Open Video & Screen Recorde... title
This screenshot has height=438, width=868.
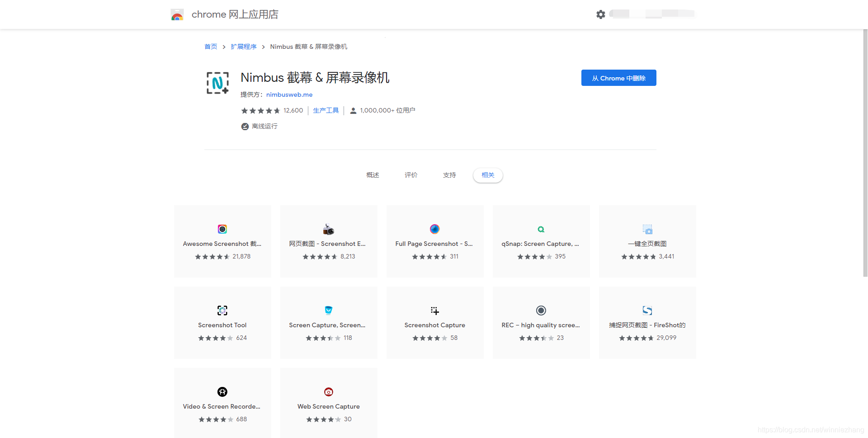click(x=222, y=406)
